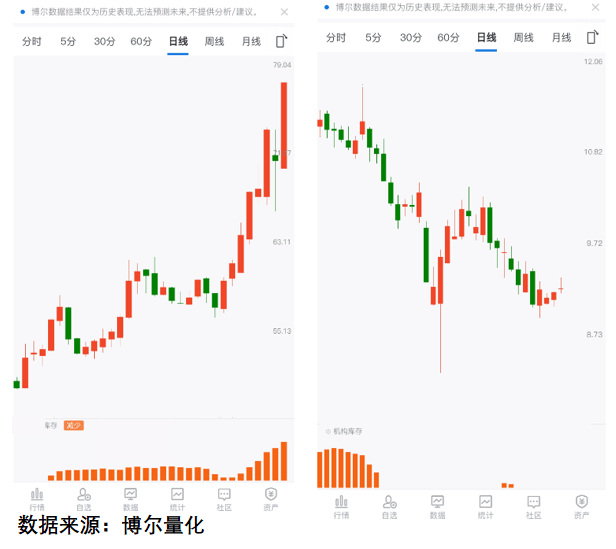This screenshot has width=616, height=549.
Task: Open 行情 icon in left bottom bar
Action: [37, 497]
